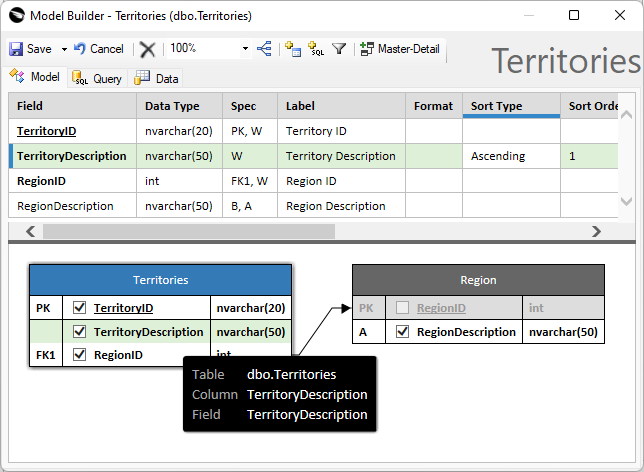This screenshot has width=644, height=472.
Task: Click the Territory ID label cell
Action: pyautogui.click(x=342, y=131)
